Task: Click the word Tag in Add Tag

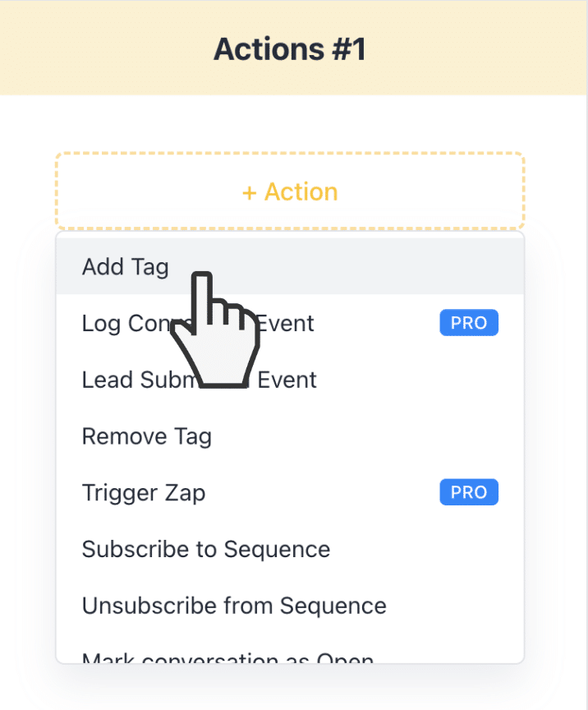Action: click(150, 268)
